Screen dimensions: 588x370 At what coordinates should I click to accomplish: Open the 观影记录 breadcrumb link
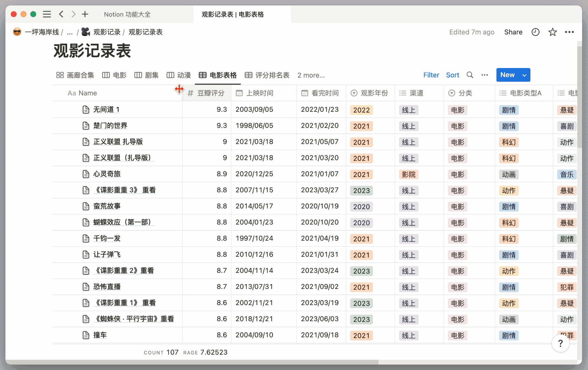coord(107,32)
